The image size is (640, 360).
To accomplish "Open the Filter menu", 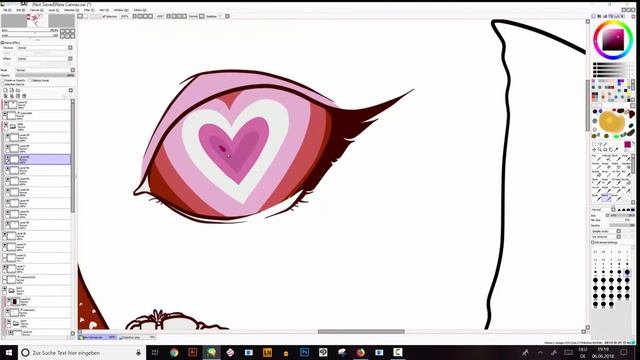I will click(89, 10).
